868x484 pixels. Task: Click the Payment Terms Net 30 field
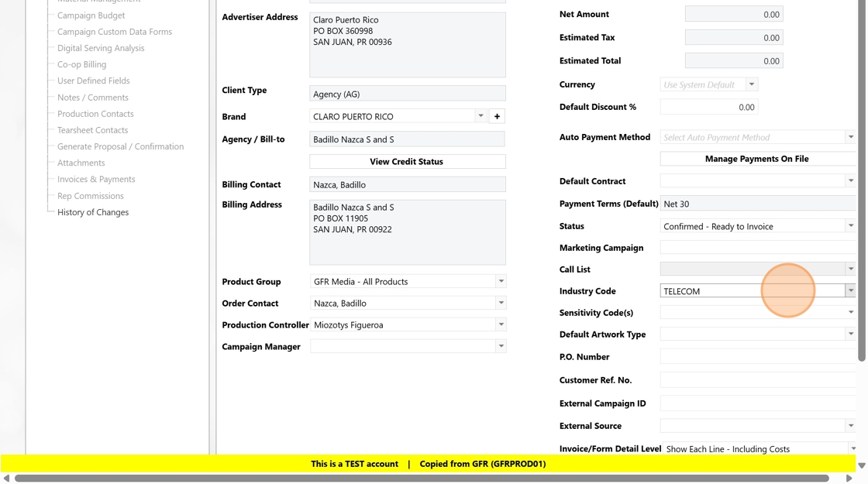pos(758,204)
